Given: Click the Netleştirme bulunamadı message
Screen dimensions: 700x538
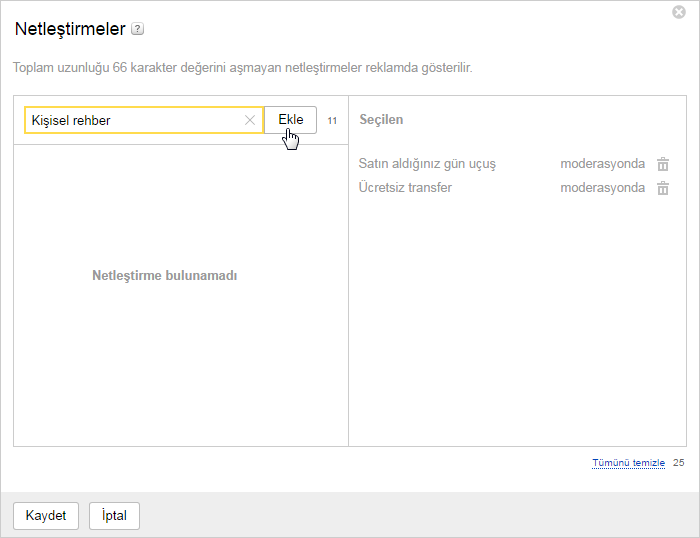Looking at the screenshot, I should tap(165, 276).
